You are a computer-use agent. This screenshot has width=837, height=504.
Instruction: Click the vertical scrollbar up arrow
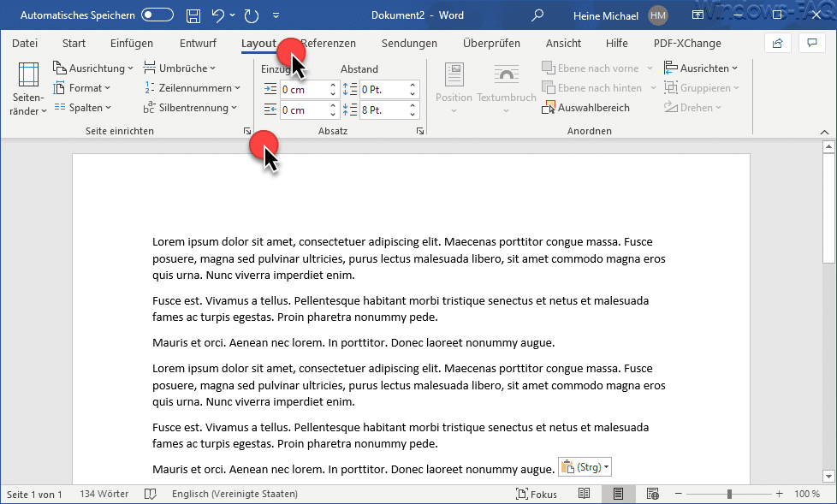point(828,146)
